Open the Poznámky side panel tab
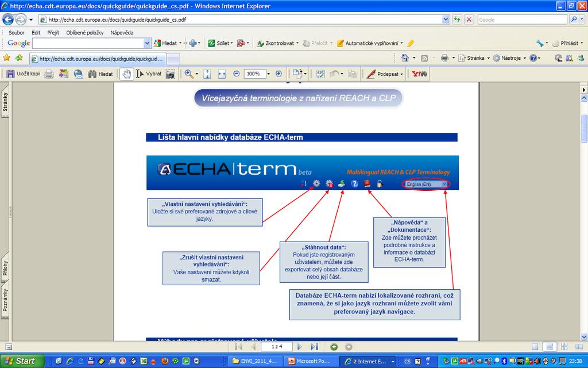 pyautogui.click(x=5, y=300)
